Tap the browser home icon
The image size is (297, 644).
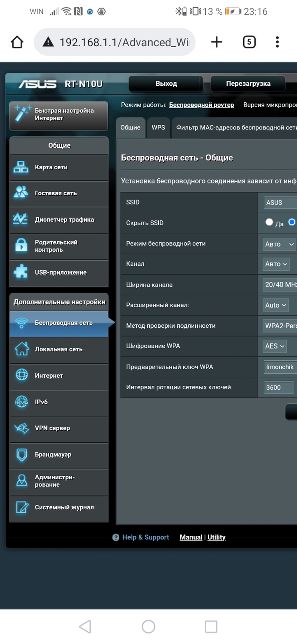pos(17,42)
